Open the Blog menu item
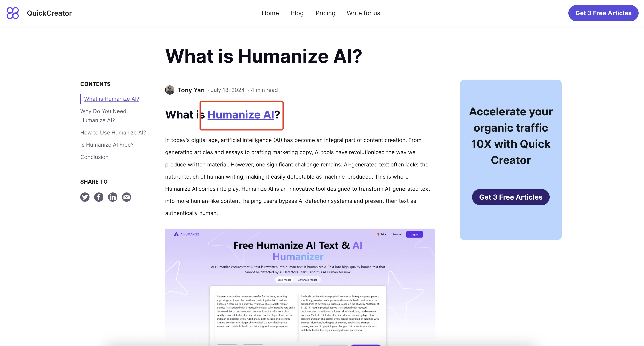The width and height of the screenshot is (644, 346). tap(297, 13)
